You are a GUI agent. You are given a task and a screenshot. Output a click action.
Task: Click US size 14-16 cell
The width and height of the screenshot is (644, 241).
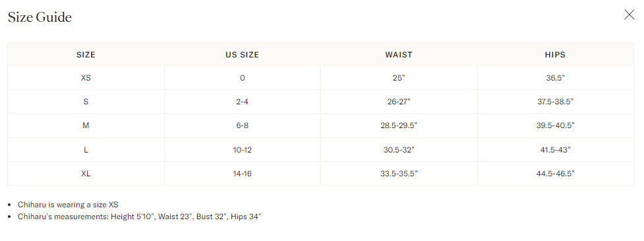point(243,174)
